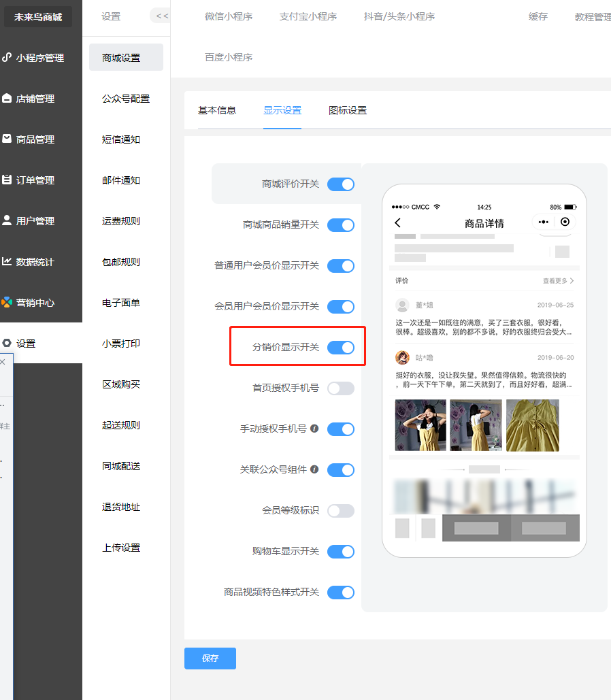611x700 pixels.
Task: Click second review photo in phone preview
Action: pyautogui.click(x=476, y=425)
